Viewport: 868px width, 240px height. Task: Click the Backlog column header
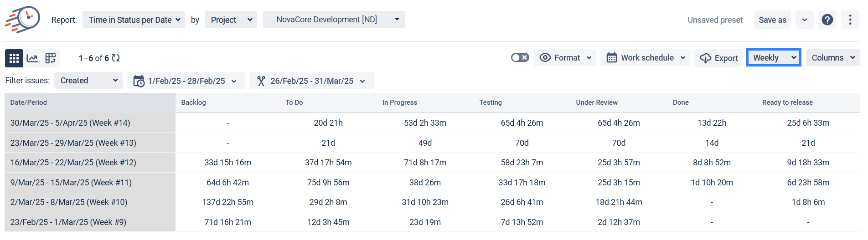click(194, 102)
